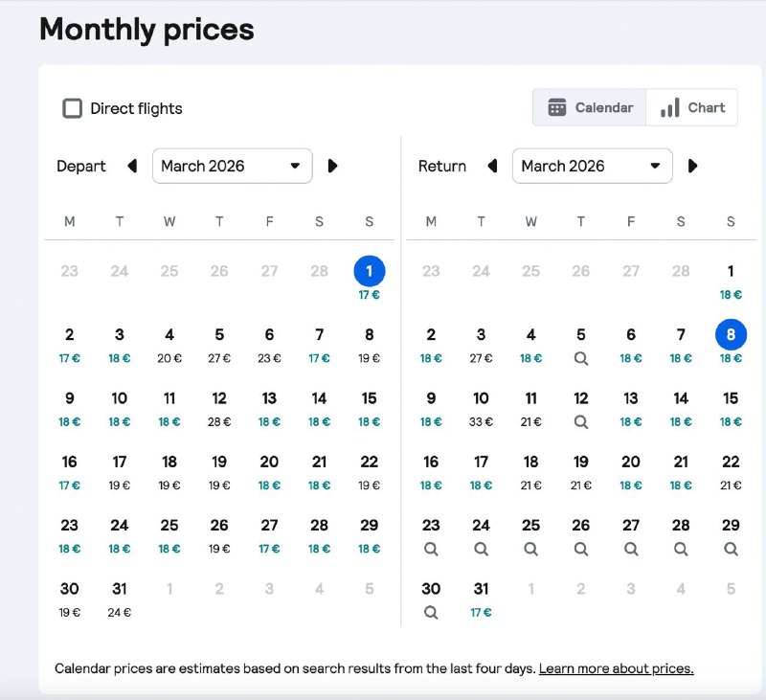
Task: Go to next return month arrow
Action: tap(692, 166)
